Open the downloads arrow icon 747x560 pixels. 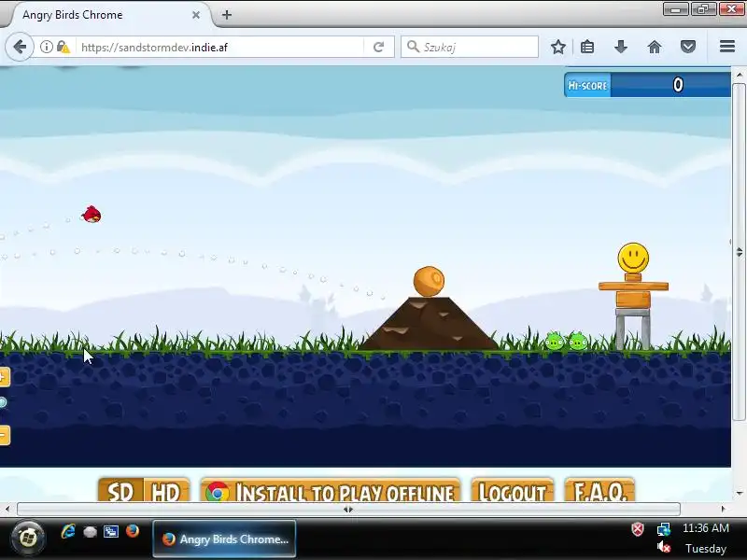[x=621, y=47]
